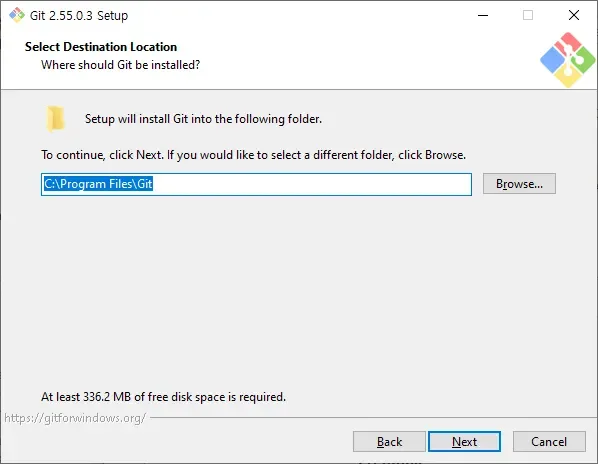Go to the Next setup page
The width and height of the screenshot is (598, 464).
464,442
